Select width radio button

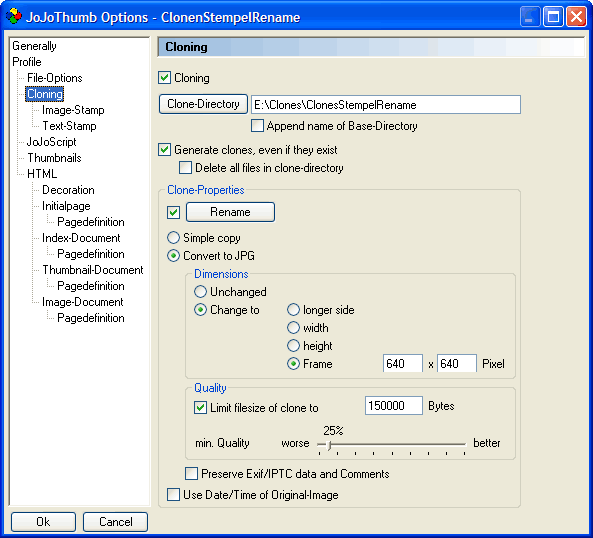click(x=293, y=328)
